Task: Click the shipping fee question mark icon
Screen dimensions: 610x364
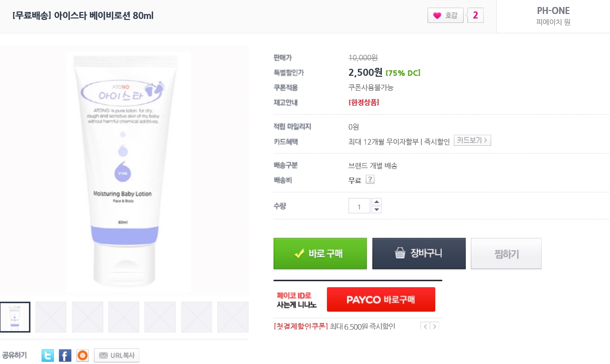Action: pos(370,180)
